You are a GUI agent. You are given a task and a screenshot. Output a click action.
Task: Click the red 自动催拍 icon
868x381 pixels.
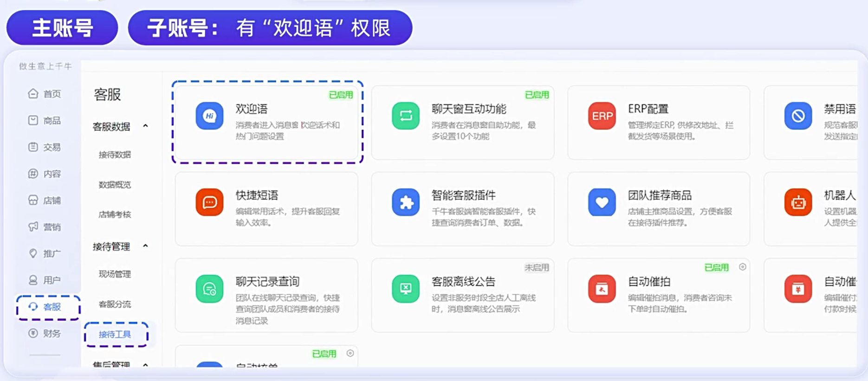(x=602, y=289)
